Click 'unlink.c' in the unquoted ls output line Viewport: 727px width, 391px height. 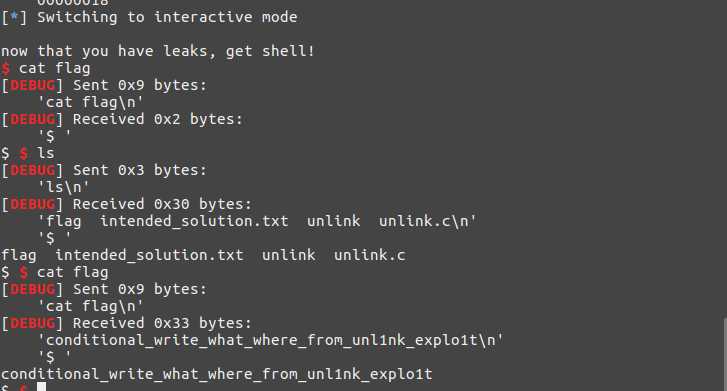click(370, 255)
